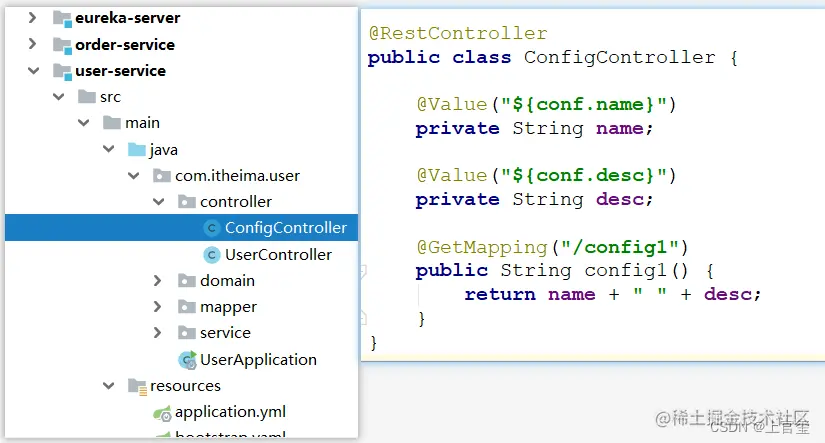The height and width of the screenshot is (443, 825).
Task: Select order-service in project tree
Action: click(x=125, y=45)
